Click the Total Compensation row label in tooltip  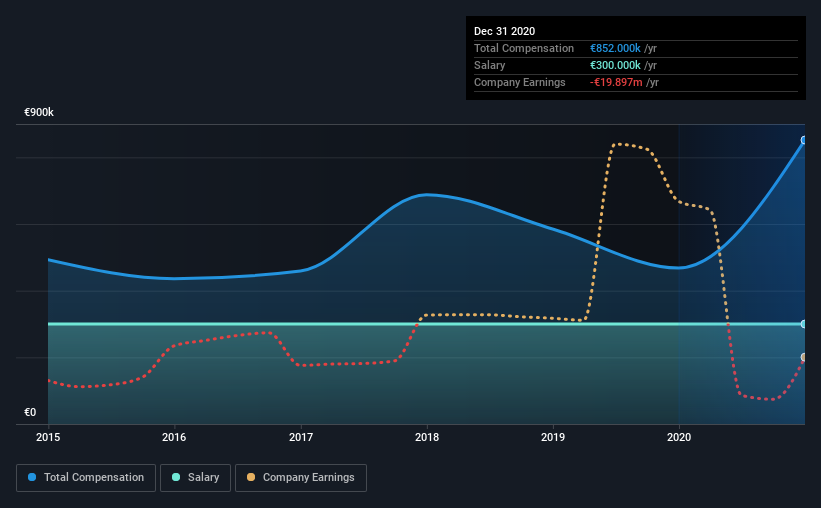(x=524, y=48)
